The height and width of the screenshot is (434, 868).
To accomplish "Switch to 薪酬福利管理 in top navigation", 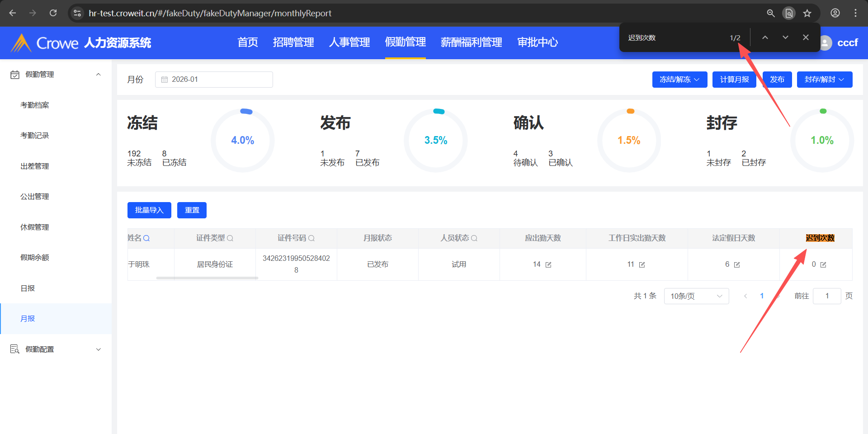I will pos(471,42).
